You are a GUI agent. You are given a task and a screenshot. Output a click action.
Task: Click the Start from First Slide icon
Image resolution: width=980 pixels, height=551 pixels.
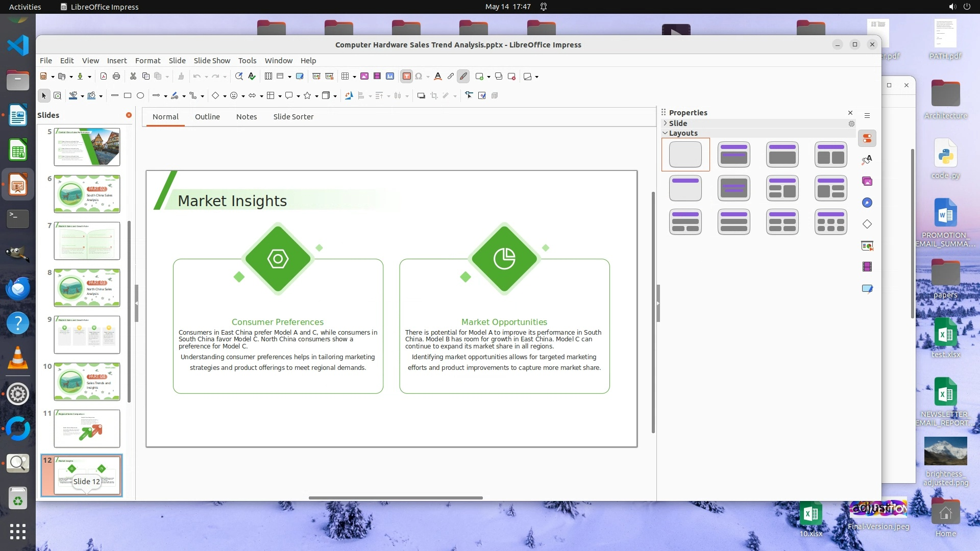pyautogui.click(x=316, y=77)
